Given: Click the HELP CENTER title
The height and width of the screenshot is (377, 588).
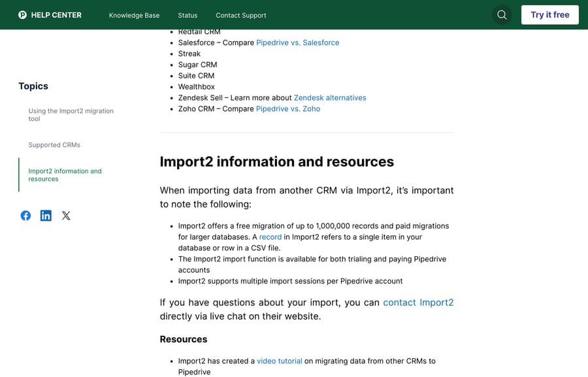Looking at the screenshot, I should (x=56, y=15).
